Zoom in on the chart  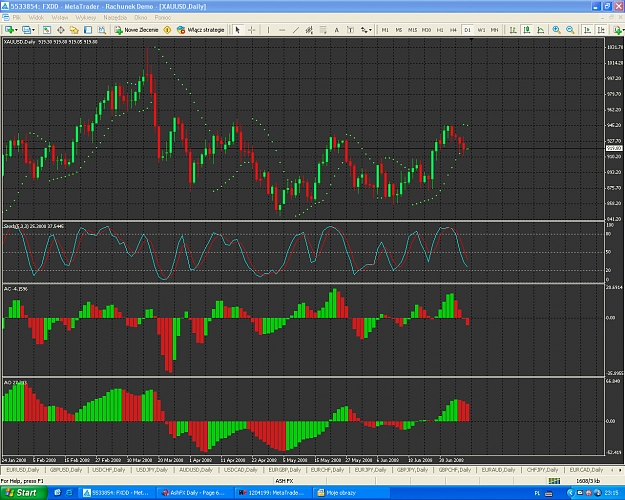556,30
